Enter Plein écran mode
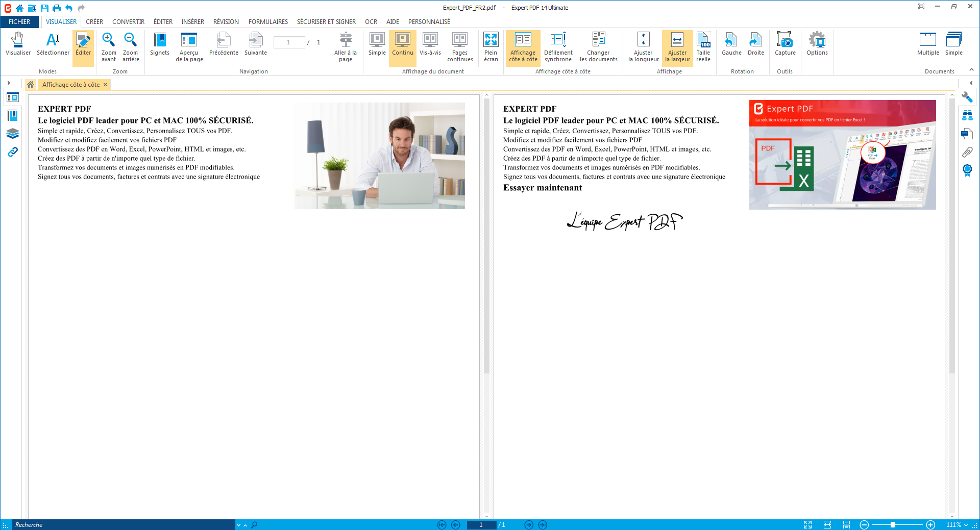The width and height of the screenshot is (980, 530). click(491, 47)
